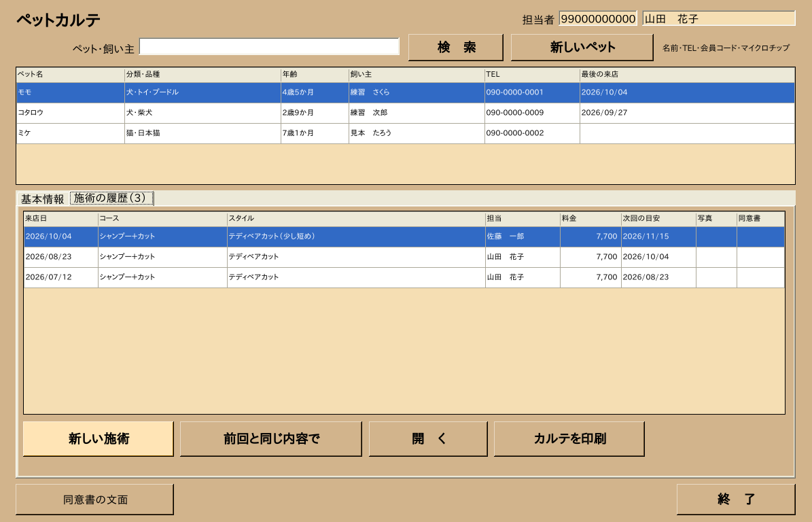Select the 2026/07/12 treatment record
Image resolution: width=812 pixels, height=522 pixels.
[x=404, y=277]
